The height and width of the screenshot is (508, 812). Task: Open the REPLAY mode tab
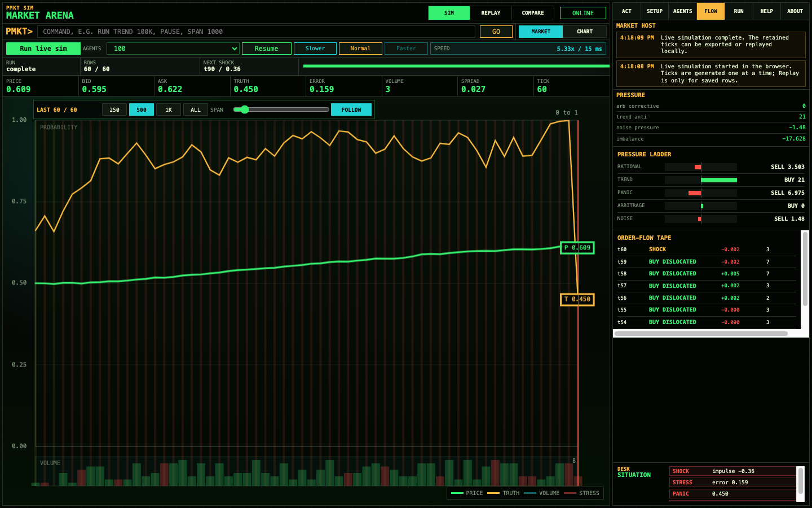click(x=491, y=13)
